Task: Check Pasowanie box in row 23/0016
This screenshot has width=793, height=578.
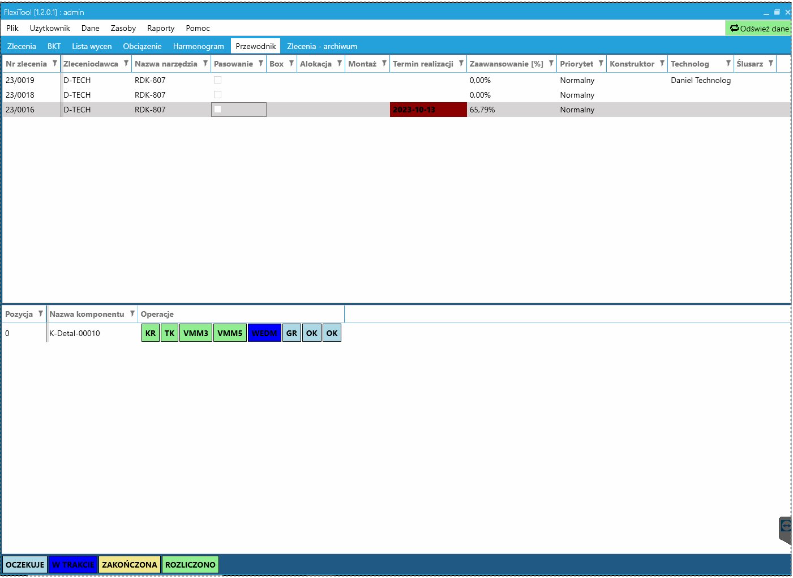Action: [x=217, y=109]
